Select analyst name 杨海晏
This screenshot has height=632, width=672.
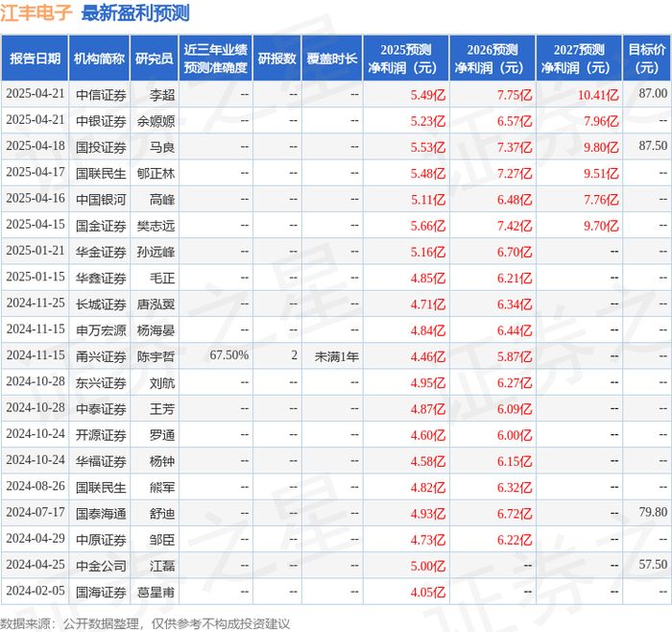pyautogui.click(x=156, y=330)
